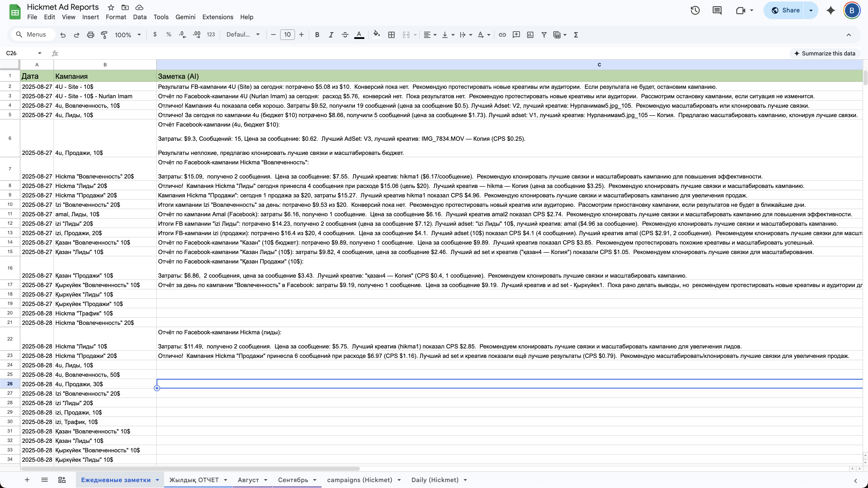Open the Functions sigma icon

(x=576, y=35)
